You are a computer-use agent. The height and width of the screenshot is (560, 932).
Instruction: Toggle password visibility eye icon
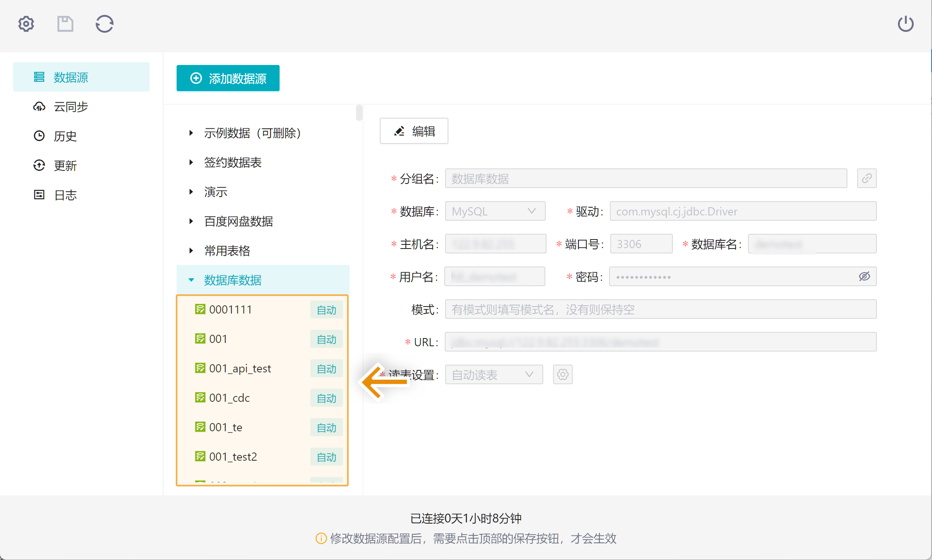[x=865, y=276]
